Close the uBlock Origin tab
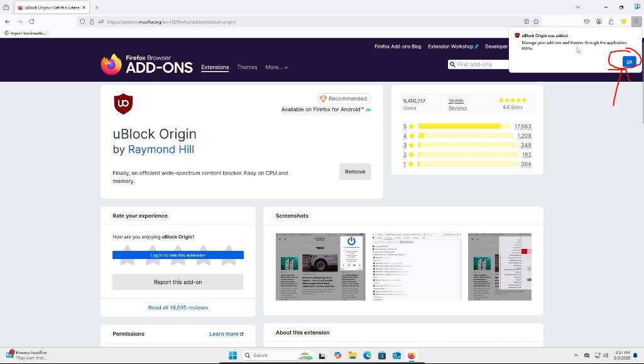Viewport: 644px width, 364px height. pos(84,8)
